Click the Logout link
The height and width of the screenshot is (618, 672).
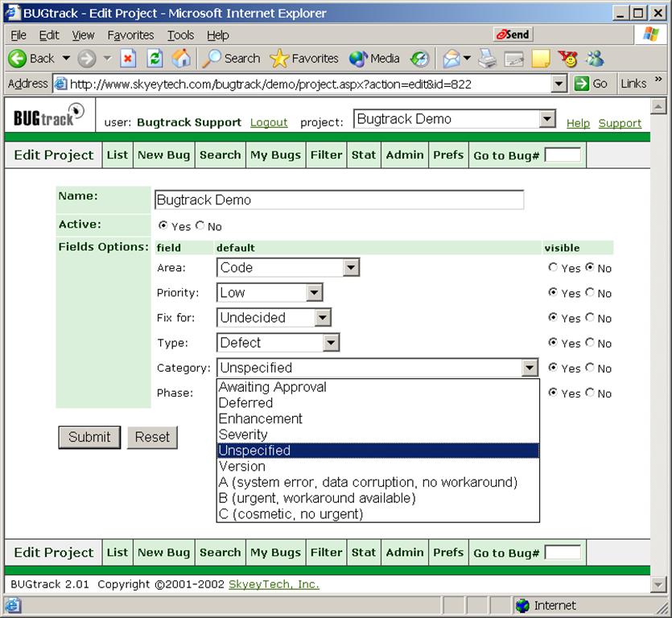269,122
